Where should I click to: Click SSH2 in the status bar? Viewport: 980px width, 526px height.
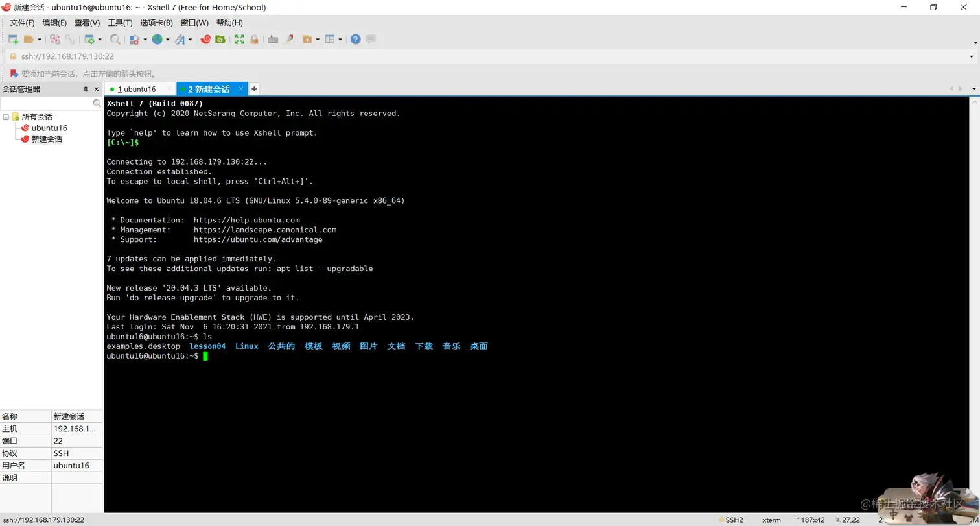pyautogui.click(x=730, y=520)
